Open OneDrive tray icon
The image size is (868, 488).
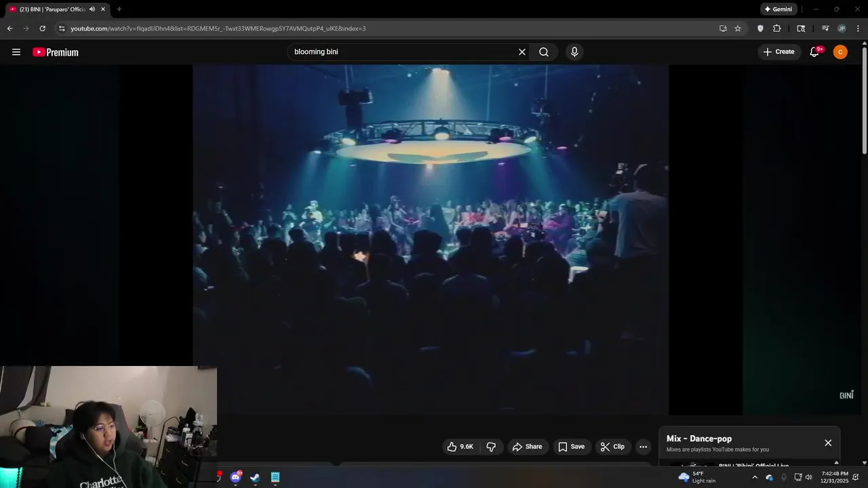pyautogui.click(x=769, y=477)
